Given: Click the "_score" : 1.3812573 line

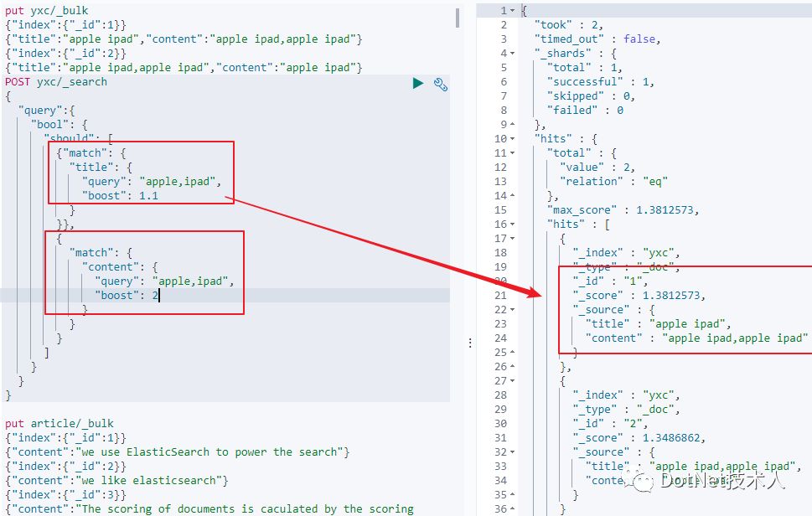Looking at the screenshot, I should coord(639,296).
